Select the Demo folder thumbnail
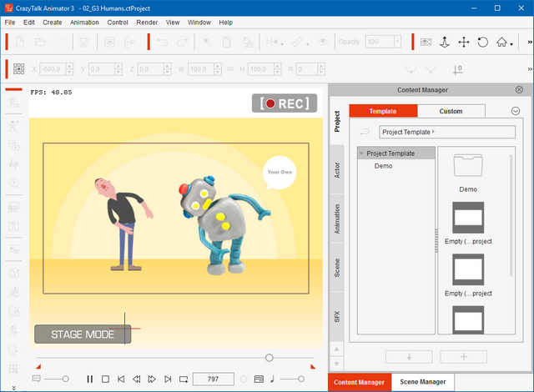Image resolution: width=534 pixels, height=392 pixels. 468,167
